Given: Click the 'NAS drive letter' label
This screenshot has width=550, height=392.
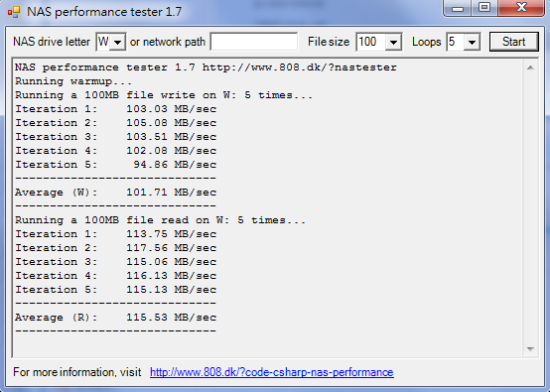Looking at the screenshot, I should click(52, 42).
